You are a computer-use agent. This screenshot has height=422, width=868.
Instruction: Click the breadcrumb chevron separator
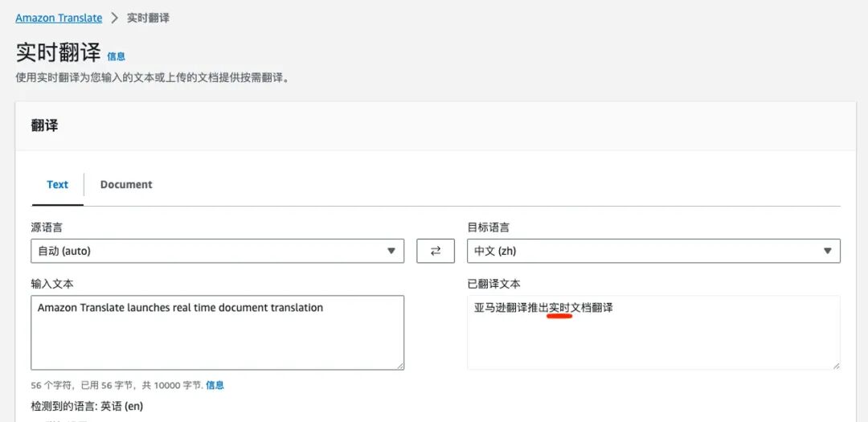click(115, 18)
